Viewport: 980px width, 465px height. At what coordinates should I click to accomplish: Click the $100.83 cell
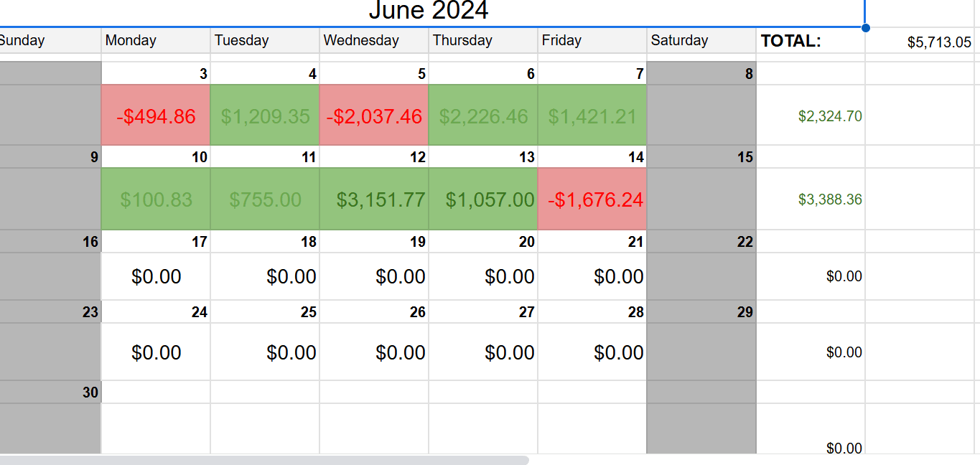coord(156,199)
